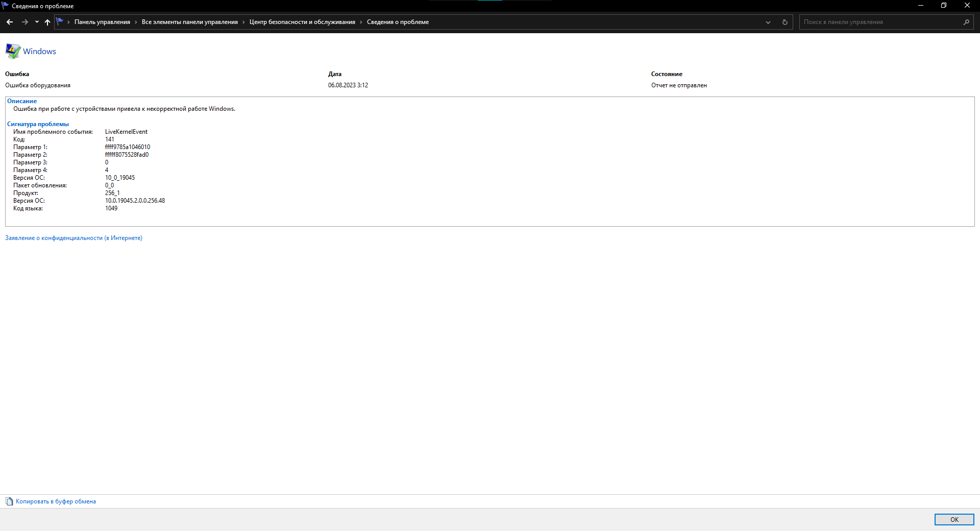Open Центр безопасности и обслуживания breadcrumb
This screenshot has width=980, height=531.
tap(302, 22)
